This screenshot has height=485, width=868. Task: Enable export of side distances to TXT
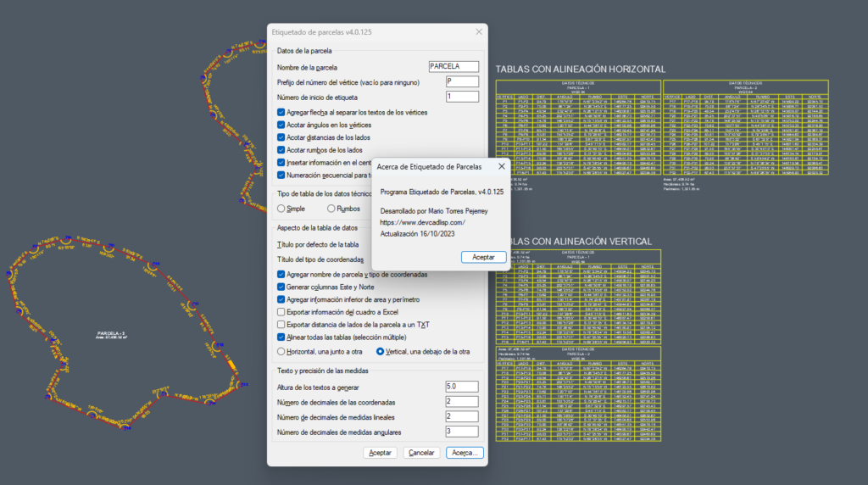[x=281, y=325]
